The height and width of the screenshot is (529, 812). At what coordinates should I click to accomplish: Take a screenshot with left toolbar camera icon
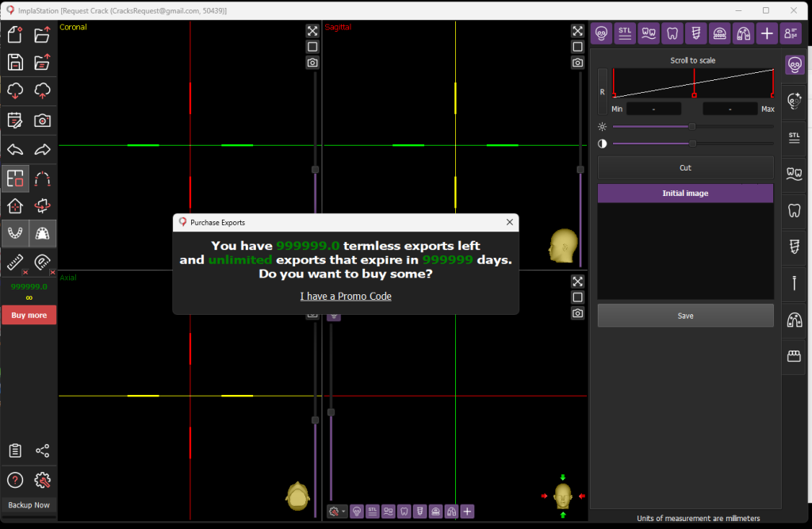tap(43, 121)
